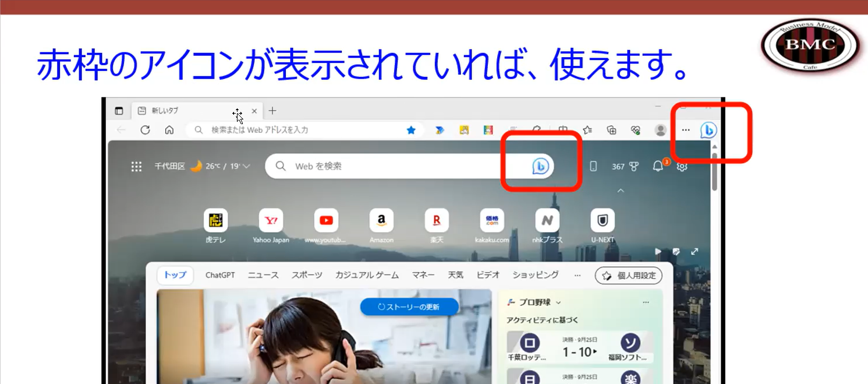Open Browser essentials heart icon
Screen dimensions: 868x384
[636, 130]
